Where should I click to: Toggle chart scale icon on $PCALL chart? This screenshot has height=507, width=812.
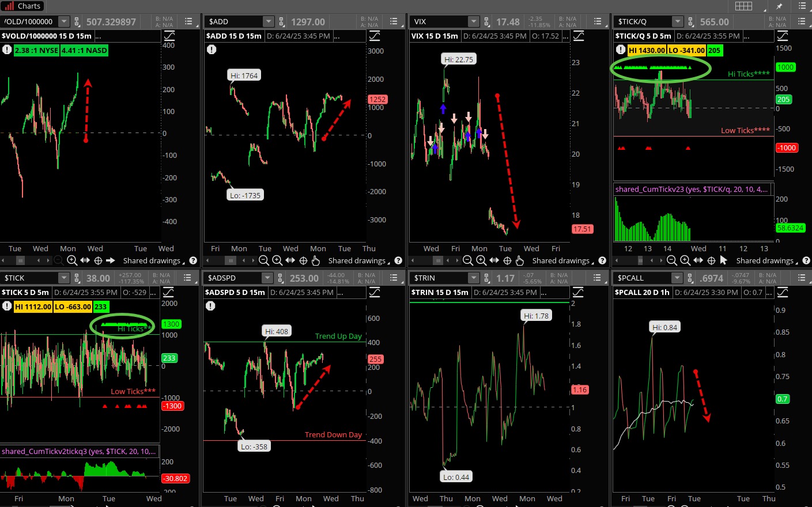coord(782,293)
